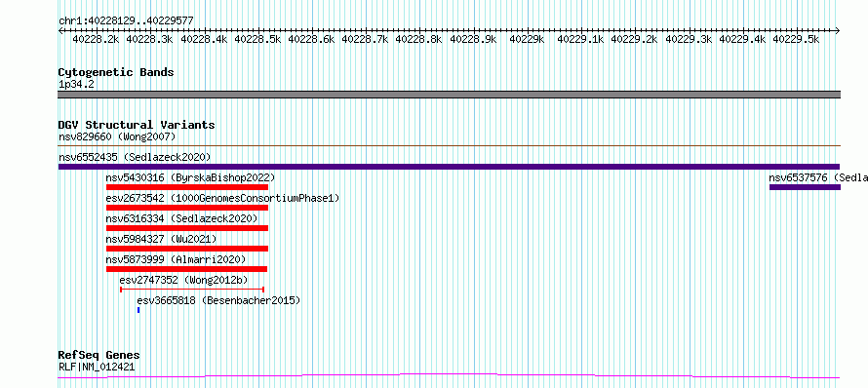Viewport: 868px width, 388px height.
Task: Click the magenta RLF gene track line
Action: [449, 376]
